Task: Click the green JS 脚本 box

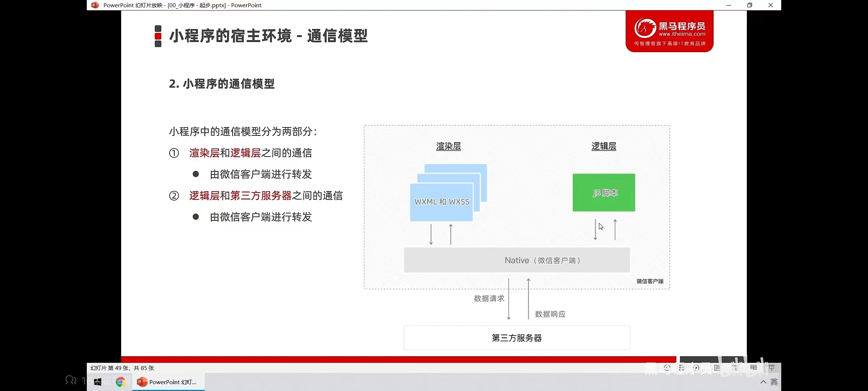Action: [604, 193]
